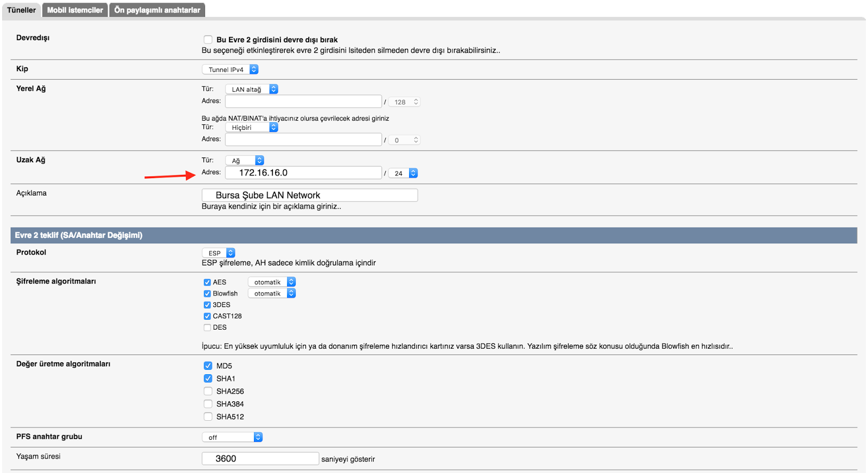Adjust the Yerel Ağ 128 subnet mask stepper

click(405, 102)
